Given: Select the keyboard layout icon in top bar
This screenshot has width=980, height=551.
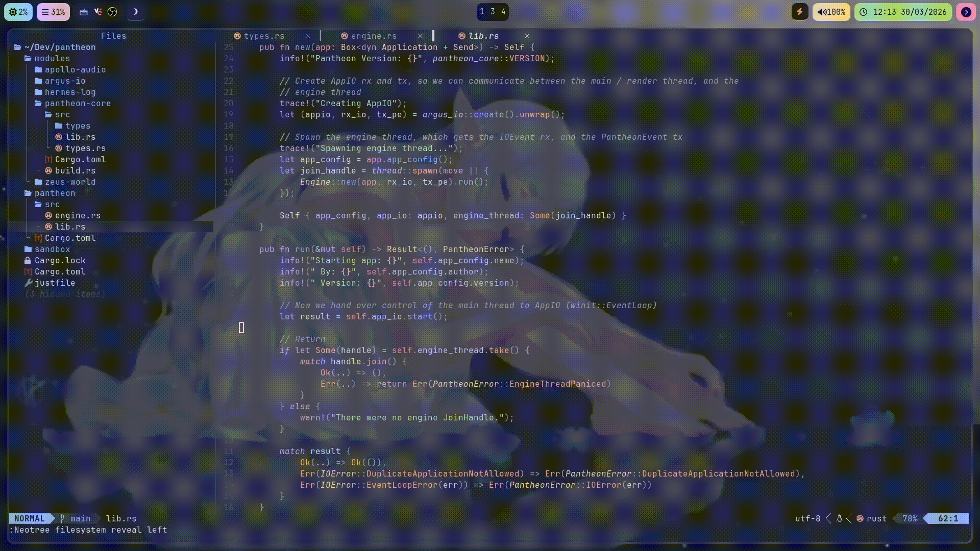Looking at the screenshot, I should tap(84, 12).
